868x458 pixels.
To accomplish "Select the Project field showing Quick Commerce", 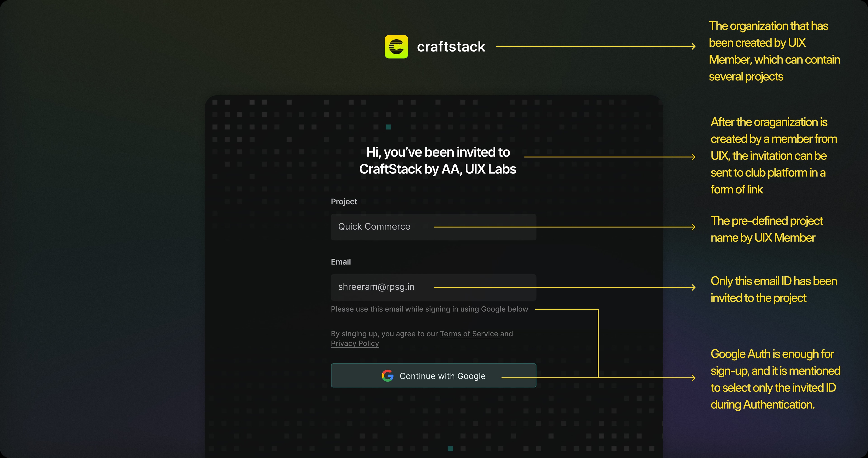I will point(433,227).
